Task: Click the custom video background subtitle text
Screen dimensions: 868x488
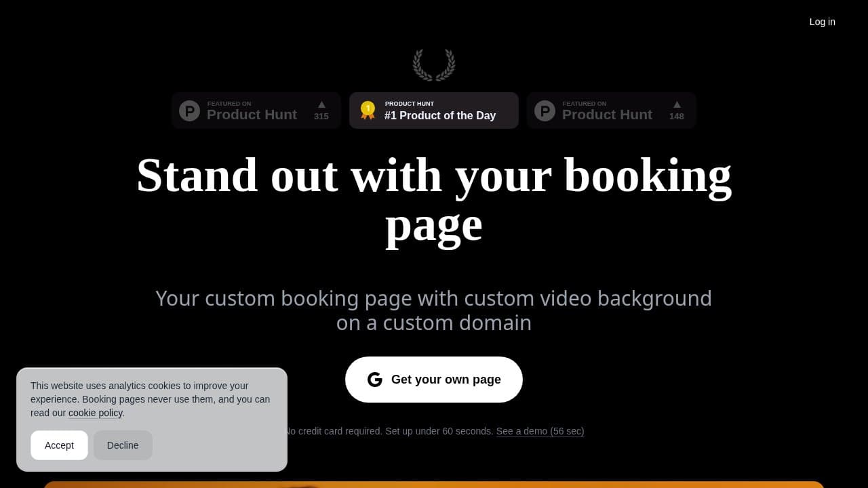Action: 434,310
